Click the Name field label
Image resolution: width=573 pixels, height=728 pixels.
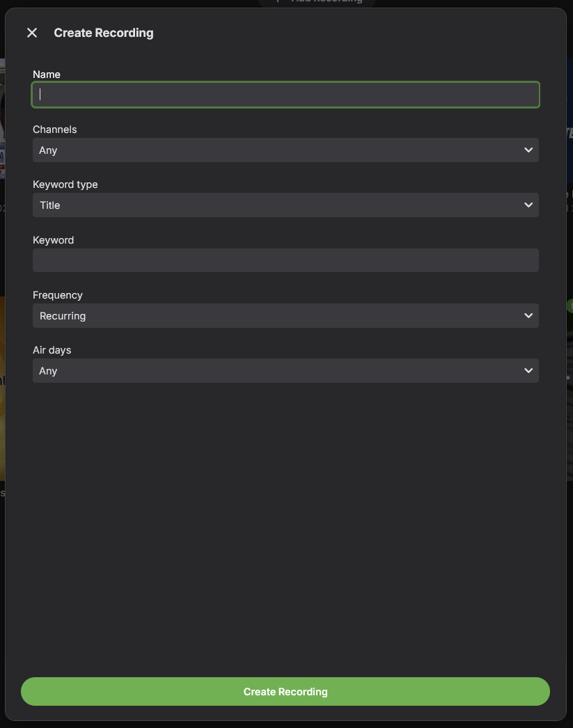(47, 74)
